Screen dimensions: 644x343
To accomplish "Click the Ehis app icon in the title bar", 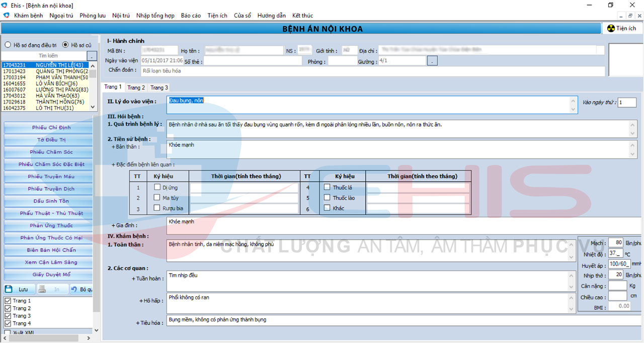I will 5,5.
